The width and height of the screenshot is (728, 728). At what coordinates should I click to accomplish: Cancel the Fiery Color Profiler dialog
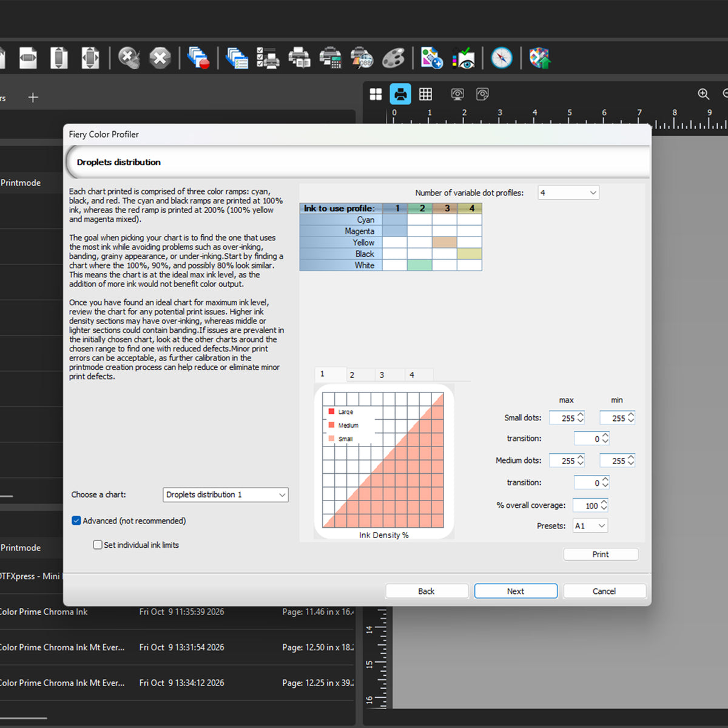click(604, 591)
